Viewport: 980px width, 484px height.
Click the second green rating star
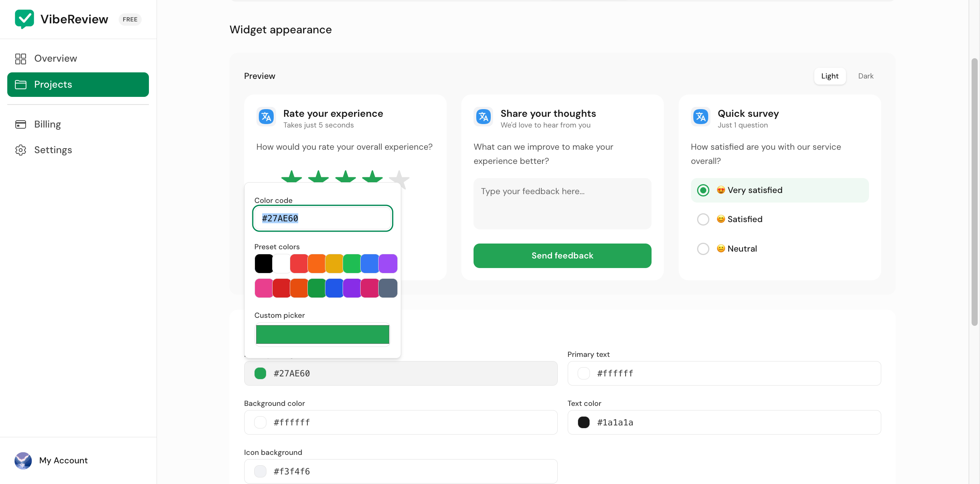[x=318, y=177]
